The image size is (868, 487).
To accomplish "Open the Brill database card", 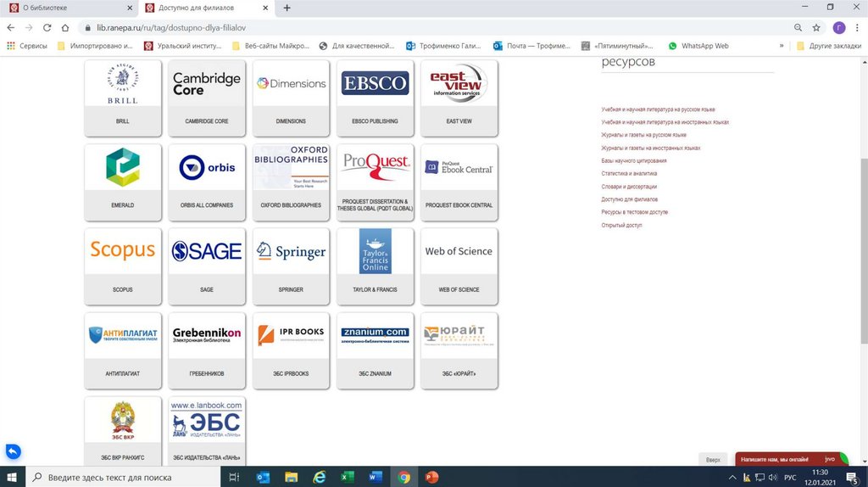I will tap(123, 98).
